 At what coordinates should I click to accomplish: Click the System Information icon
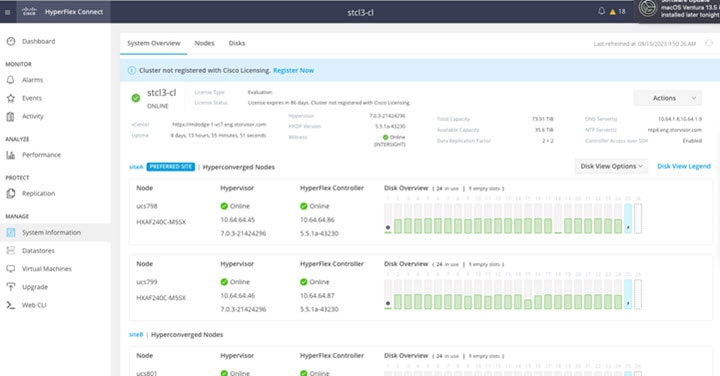point(11,232)
